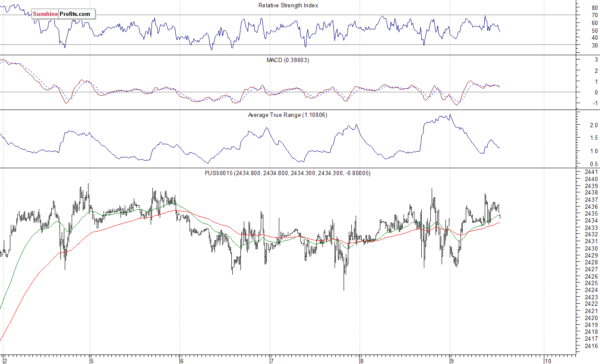Click the MACD axis value 2

tap(597, 71)
